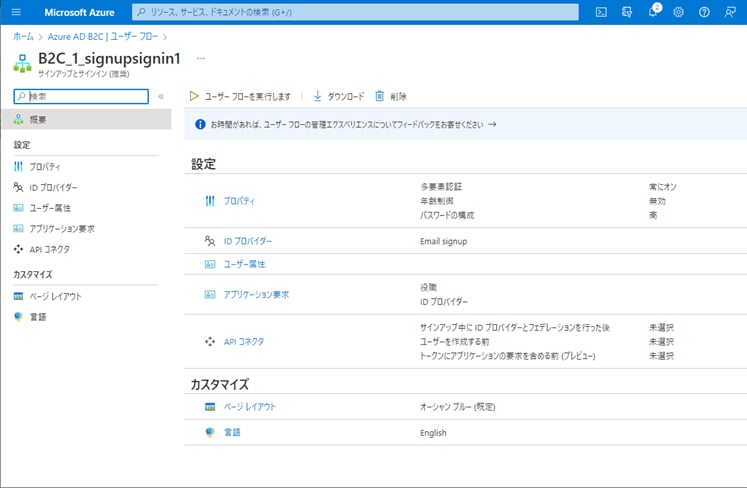747x488 pixels.
Task: Click the global resource search box
Action: (x=355, y=12)
